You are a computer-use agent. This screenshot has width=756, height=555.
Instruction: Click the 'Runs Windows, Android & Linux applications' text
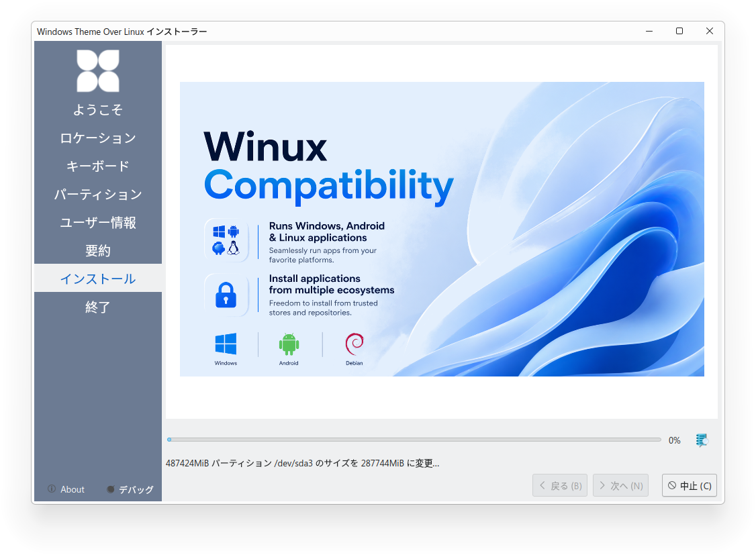(x=327, y=232)
